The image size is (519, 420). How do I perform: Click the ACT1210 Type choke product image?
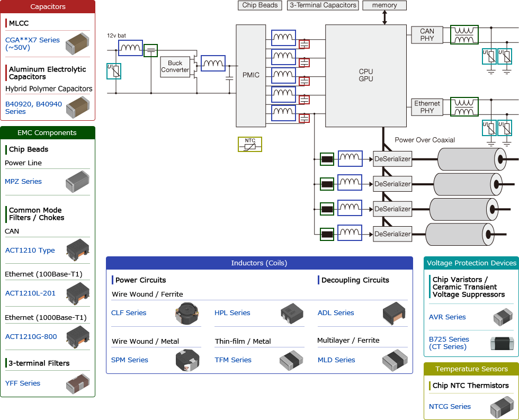pyautogui.click(x=77, y=249)
